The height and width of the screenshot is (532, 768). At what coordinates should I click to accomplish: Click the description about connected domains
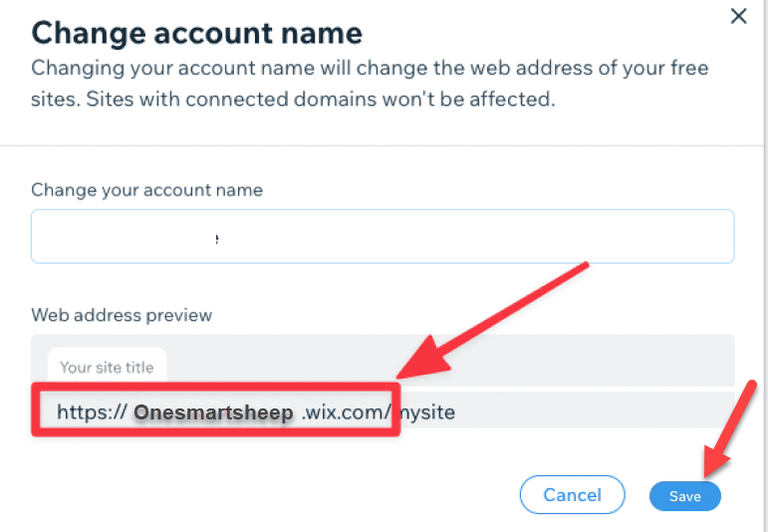(x=321, y=100)
